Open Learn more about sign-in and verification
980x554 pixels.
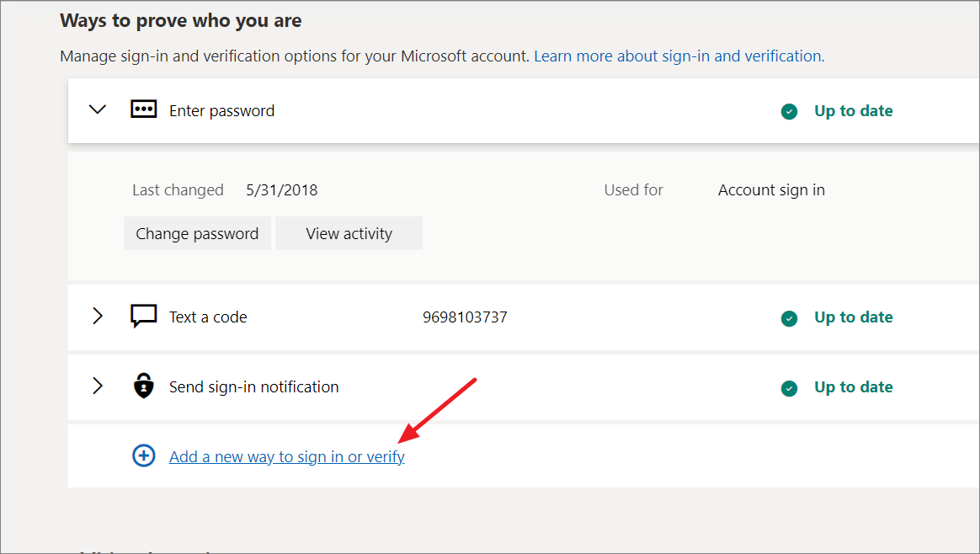[679, 56]
